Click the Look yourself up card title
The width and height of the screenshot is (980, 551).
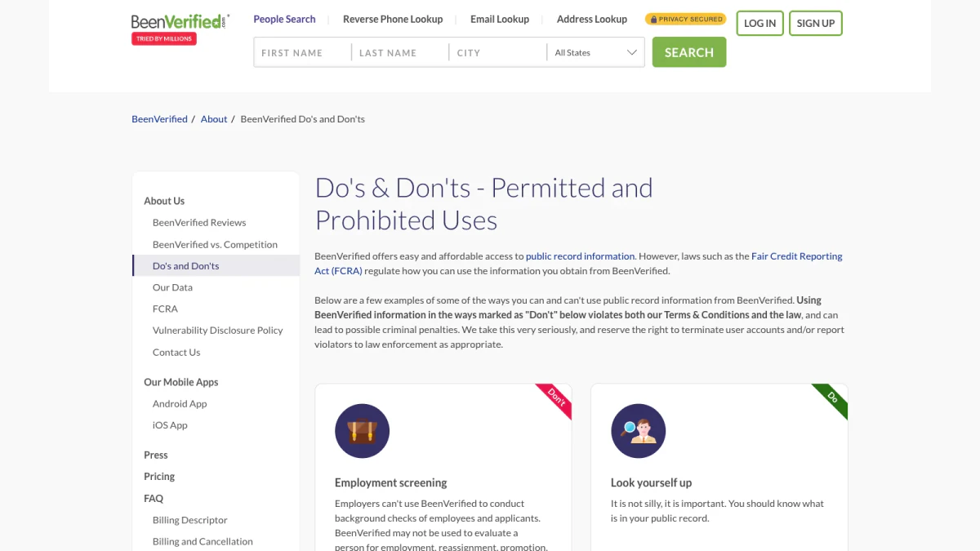652,482
